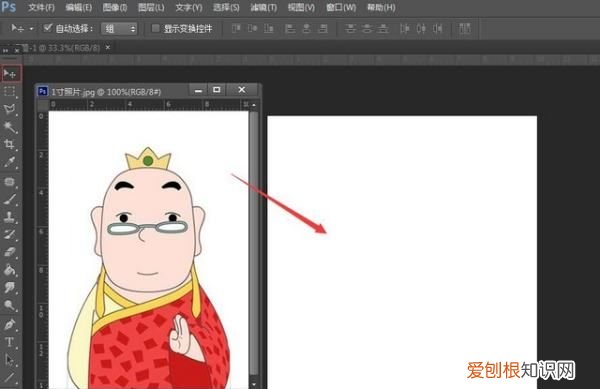This screenshot has width=600, height=389.
Task: Select the Rectangular Marquee tool
Action: 10,91
